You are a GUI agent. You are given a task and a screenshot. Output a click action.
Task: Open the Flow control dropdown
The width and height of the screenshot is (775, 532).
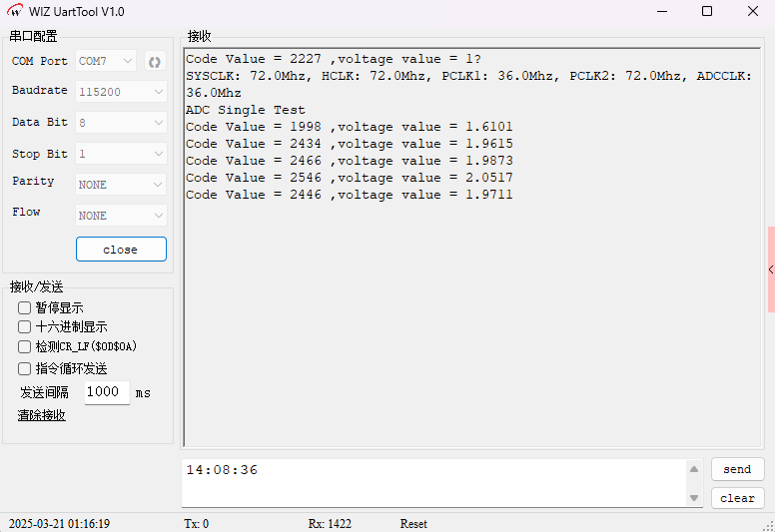point(121,216)
